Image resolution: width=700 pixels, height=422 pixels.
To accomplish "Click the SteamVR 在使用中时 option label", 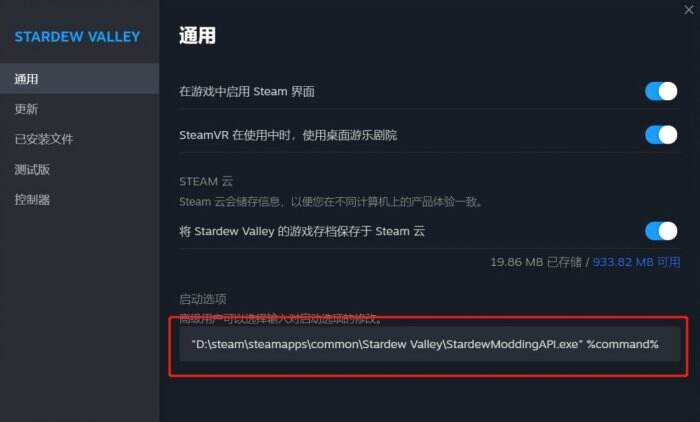I will [288, 135].
